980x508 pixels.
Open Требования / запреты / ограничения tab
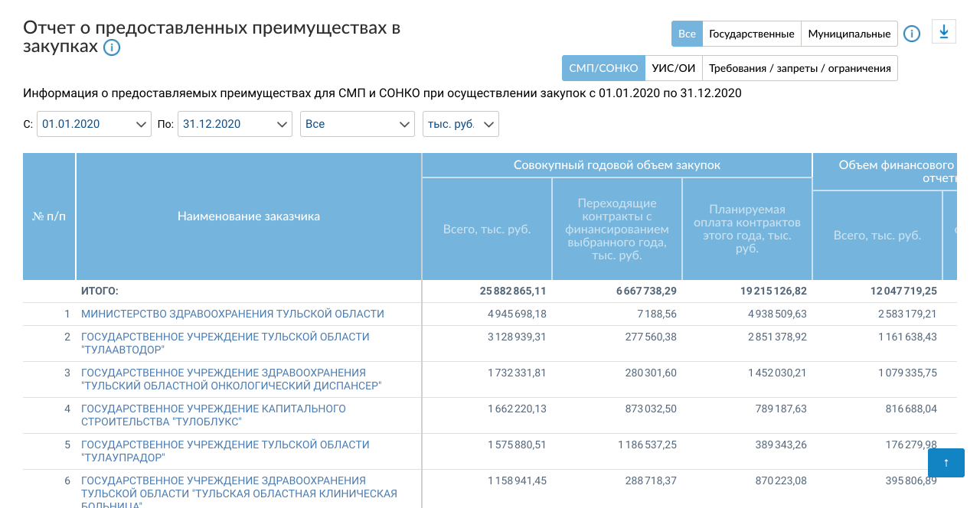pyautogui.click(x=799, y=68)
